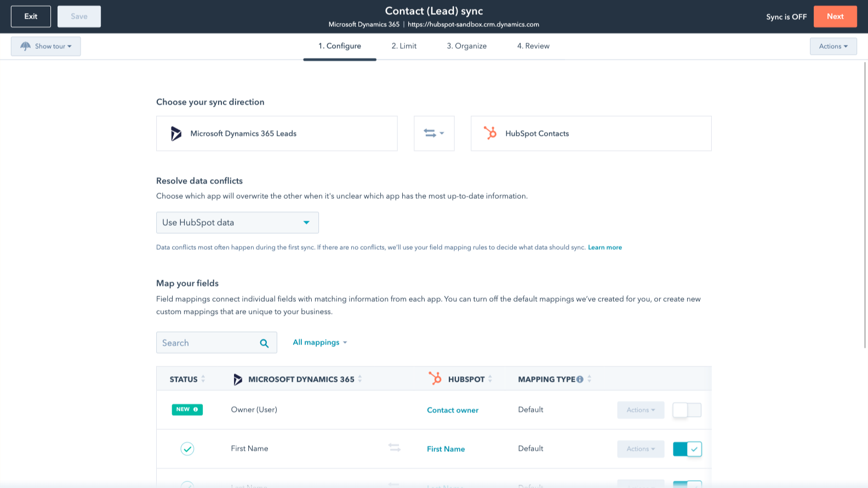The width and height of the screenshot is (868, 488).
Task: Switch to the 2. Limit tab
Action: click(x=404, y=46)
